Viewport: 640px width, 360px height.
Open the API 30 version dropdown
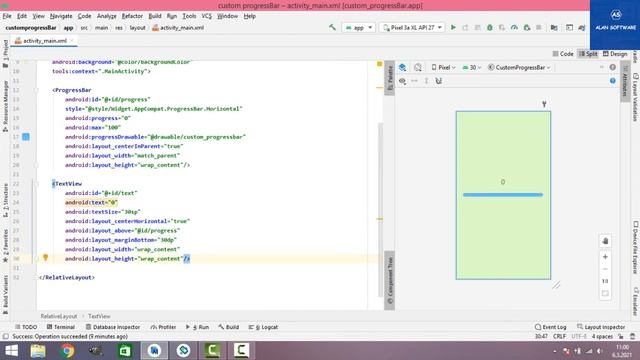coord(472,67)
